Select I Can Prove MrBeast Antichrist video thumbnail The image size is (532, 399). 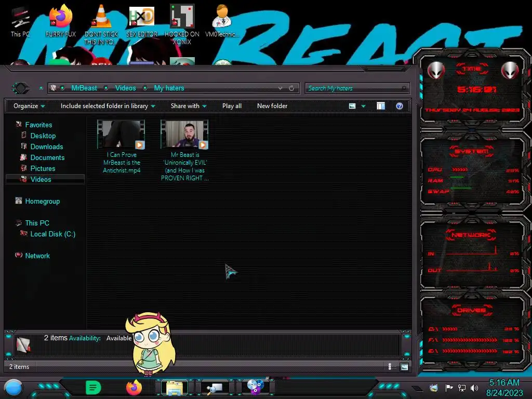coord(121,135)
